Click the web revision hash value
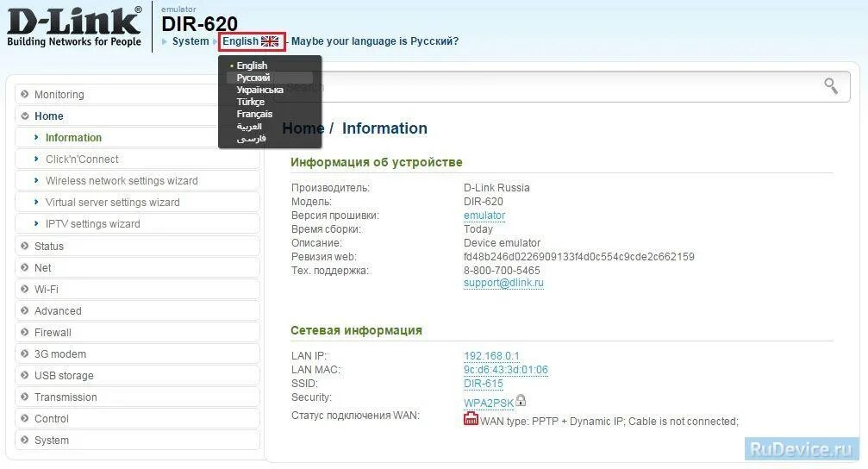Image resolution: width=868 pixels, height=469 pixels. pyautogui.click(x=579, y=257)
